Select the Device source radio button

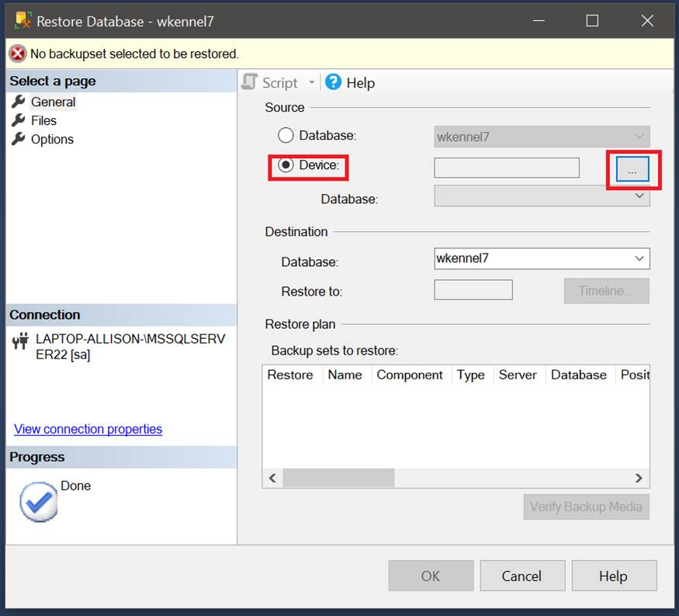pos(286,165)
